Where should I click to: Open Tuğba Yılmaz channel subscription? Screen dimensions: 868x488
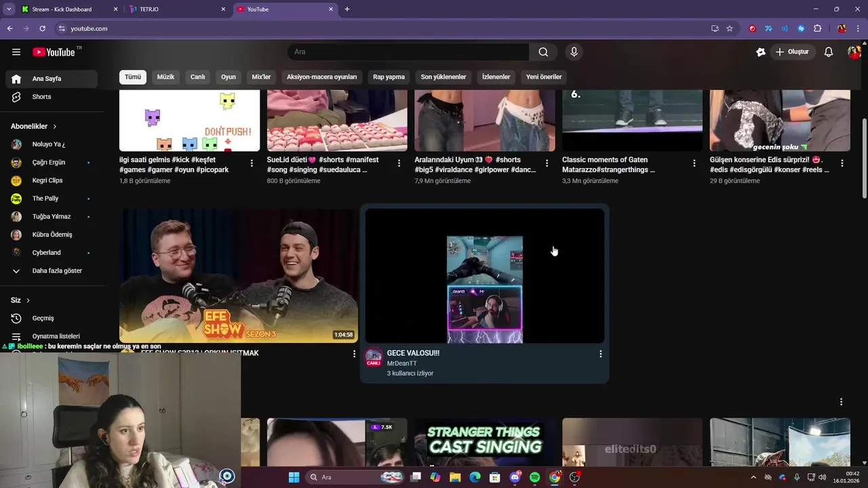[52, 217]
